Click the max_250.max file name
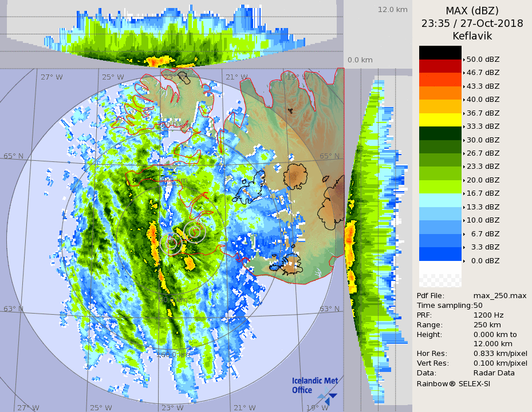This screenshot has height=412, width=532. [x=500, y=295]
